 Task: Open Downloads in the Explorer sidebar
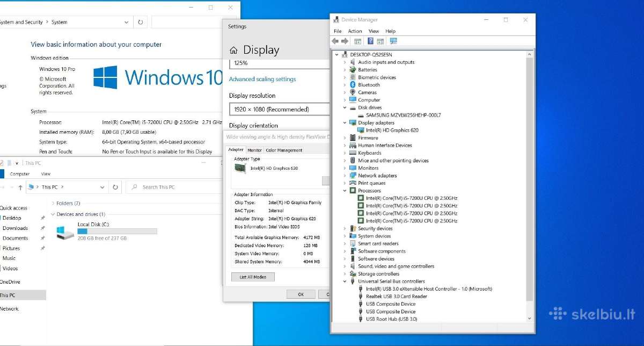(15, 228)
